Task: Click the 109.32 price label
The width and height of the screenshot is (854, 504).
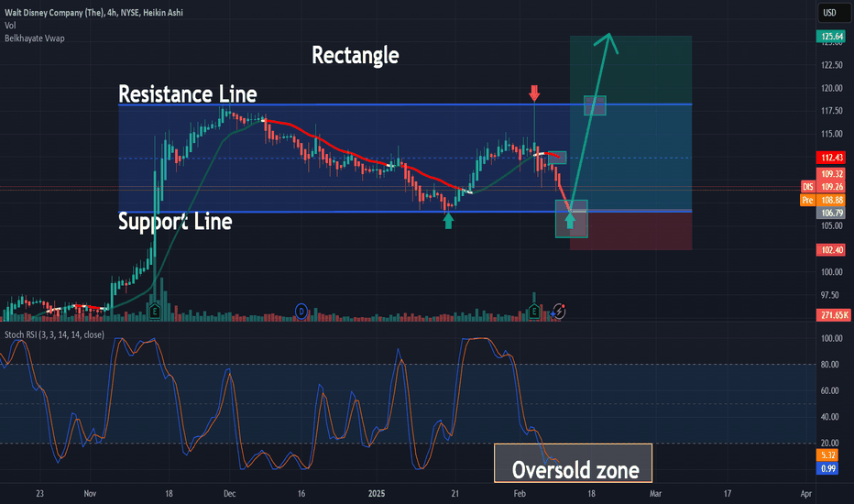Action: pyautogui.click(x=830, y=174)
